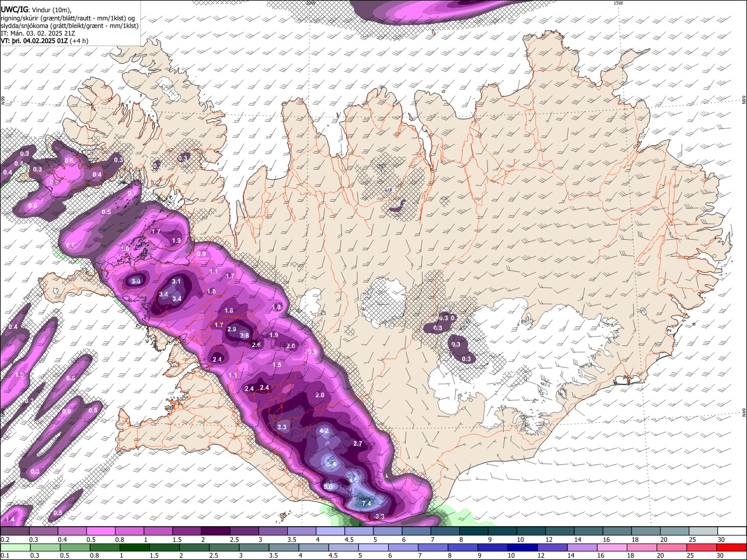
Task: Click the 5.4 value label on map
Action: [x=332, y=463]
